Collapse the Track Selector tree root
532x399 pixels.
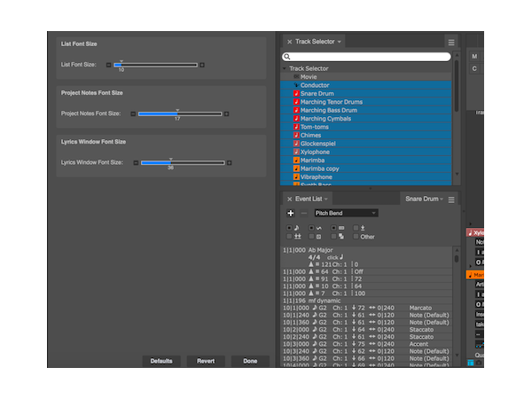tap(285, 68)
